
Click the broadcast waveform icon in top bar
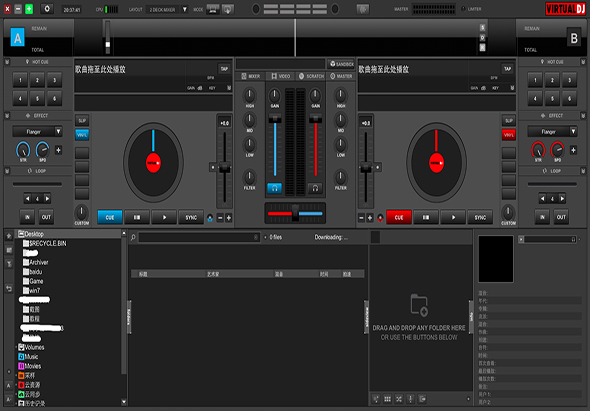tap(363, 9)
